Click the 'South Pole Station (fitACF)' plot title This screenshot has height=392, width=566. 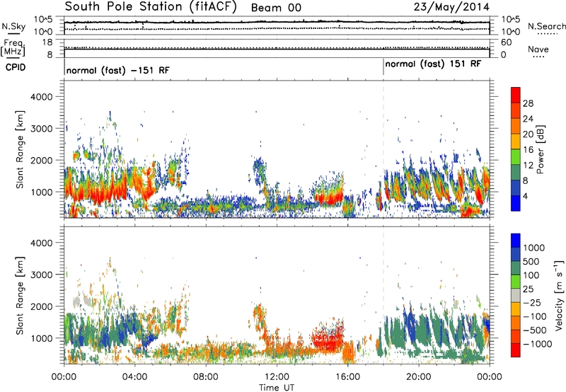pos(151,7)
